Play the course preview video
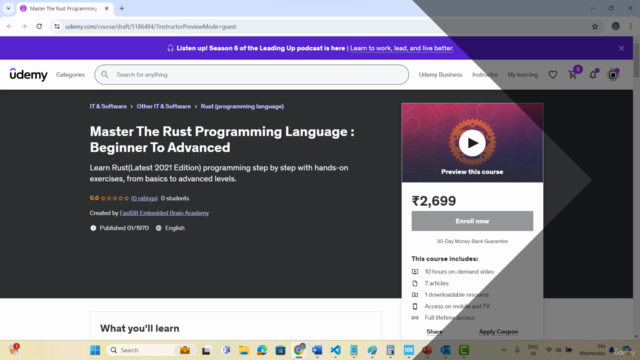This screenshot has width=640, height=360. pos(472,143)
